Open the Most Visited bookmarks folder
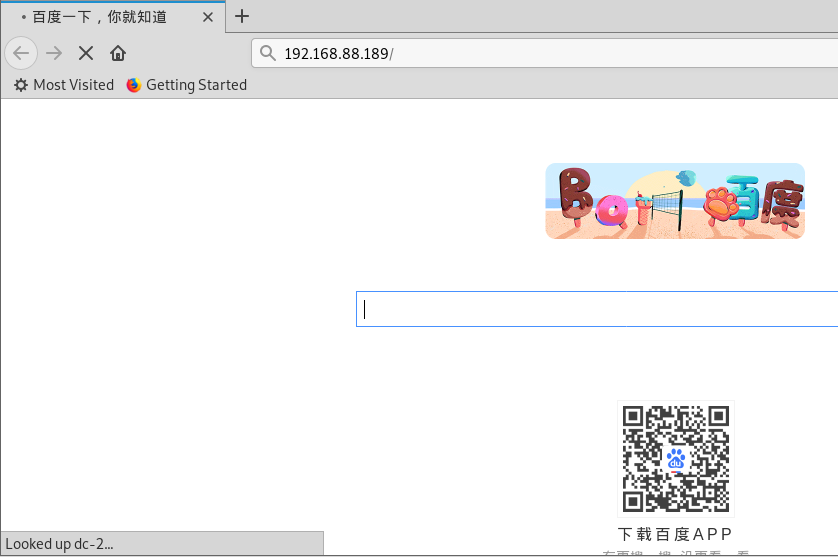 pyautogui.click(x=64, y=85)
